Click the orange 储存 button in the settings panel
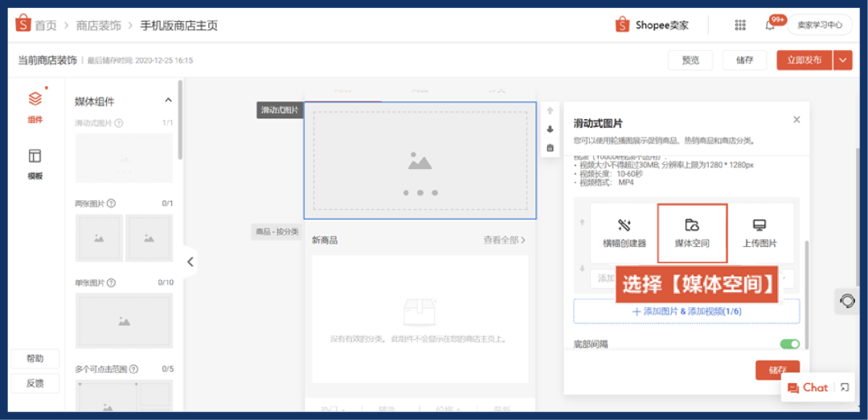868x420 pixels. (777, 369)
